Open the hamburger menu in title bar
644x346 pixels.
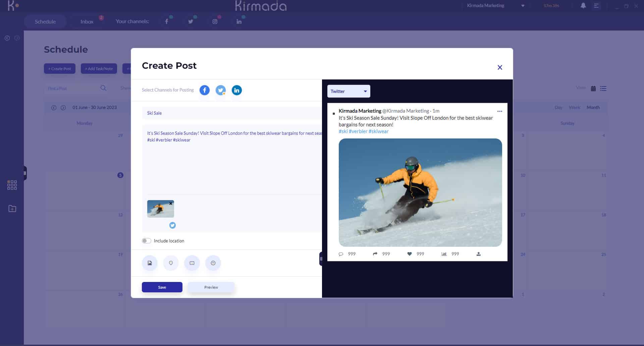pyautogui.click(x=596, y=6)
